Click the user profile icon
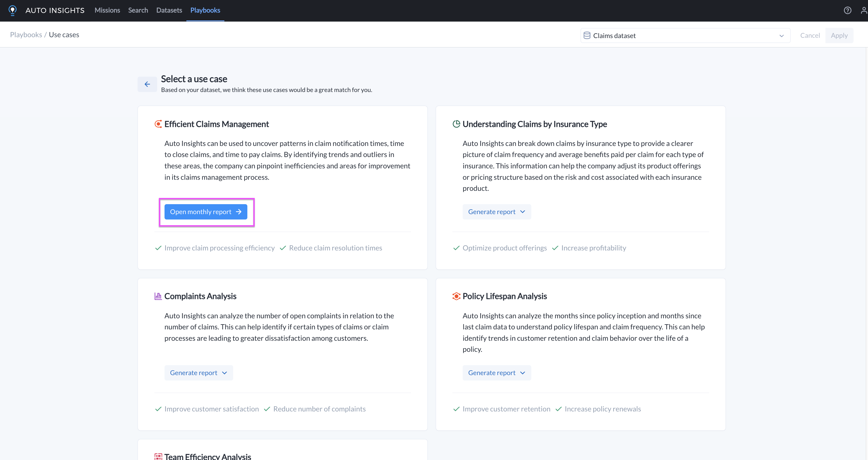This screenshot has height=460, width=868. pos(864,11)
